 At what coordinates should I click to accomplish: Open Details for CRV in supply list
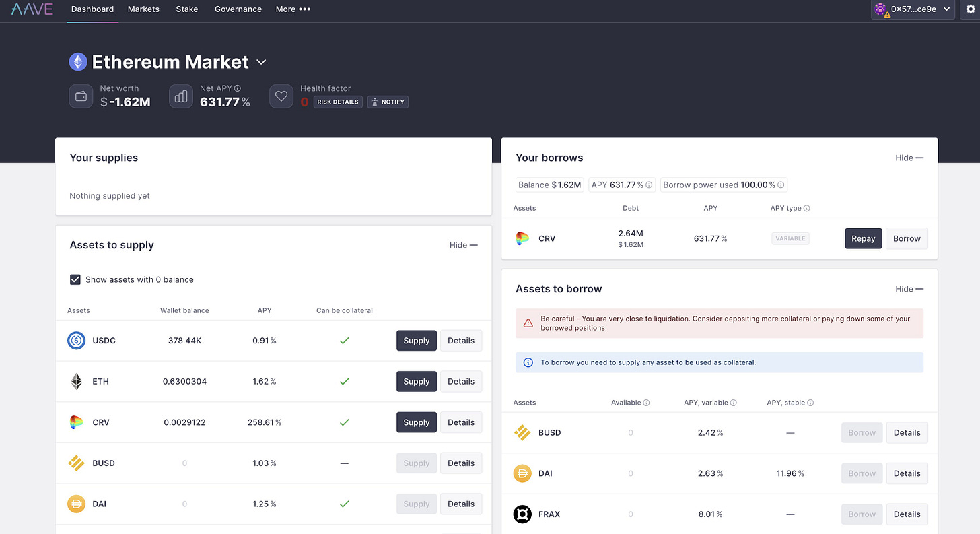461,422
